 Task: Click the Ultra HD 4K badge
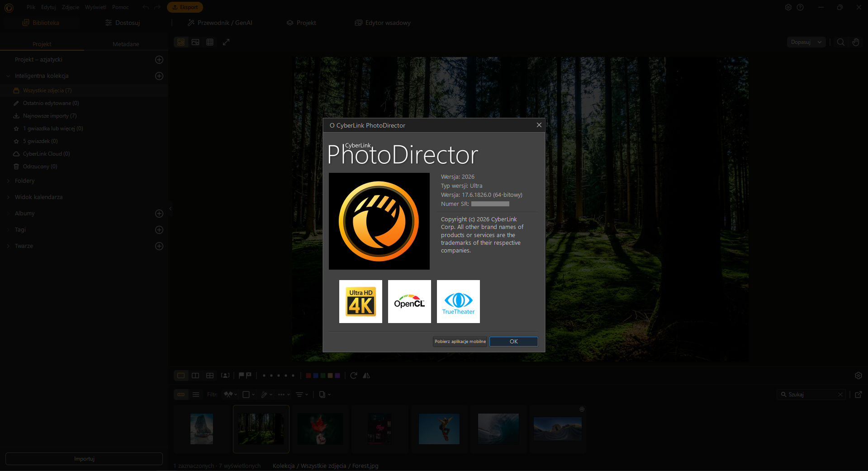[360, 301]
